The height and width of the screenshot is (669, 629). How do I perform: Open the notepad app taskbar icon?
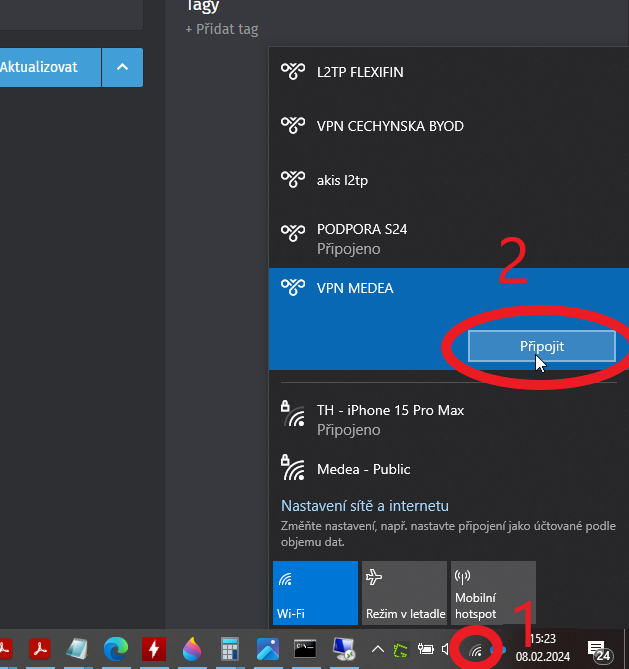click(x=77, y=649)
